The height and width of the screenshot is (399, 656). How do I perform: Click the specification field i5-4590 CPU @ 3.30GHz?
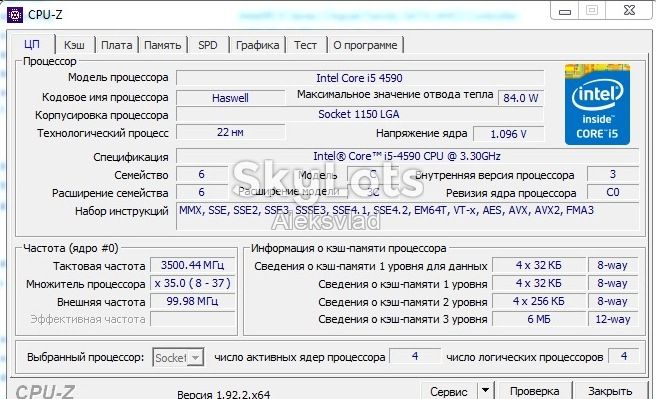click(407, 156)
